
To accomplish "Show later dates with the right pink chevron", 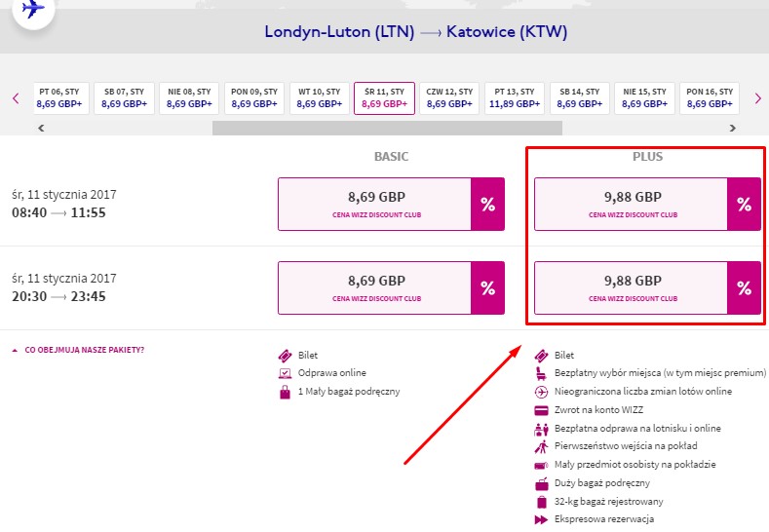I will [x=757, y=98].
